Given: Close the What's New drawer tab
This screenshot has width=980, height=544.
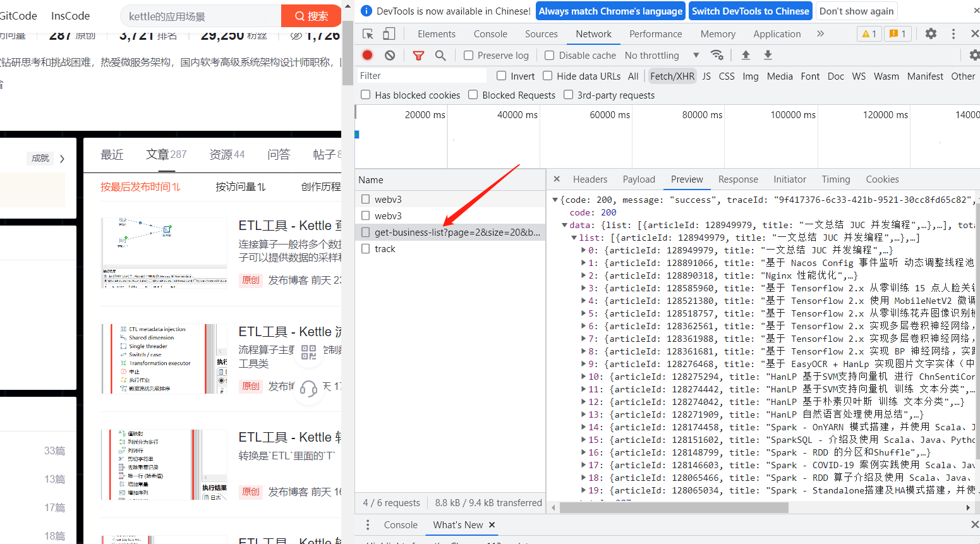Looking at the screenshot, I should click(x=492, y=524).
